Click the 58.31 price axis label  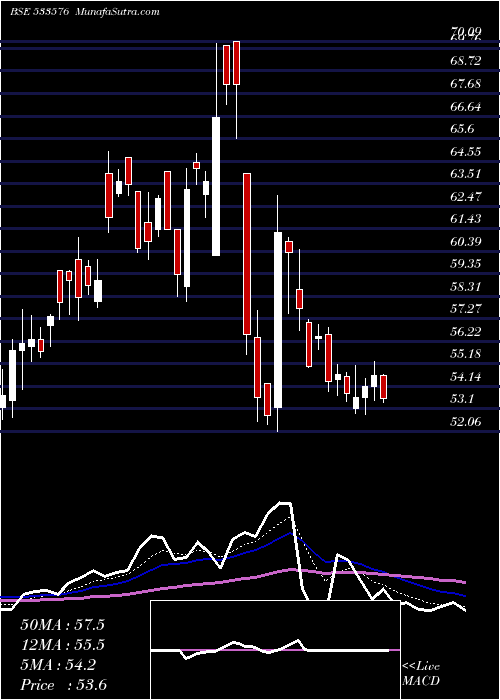466,286
